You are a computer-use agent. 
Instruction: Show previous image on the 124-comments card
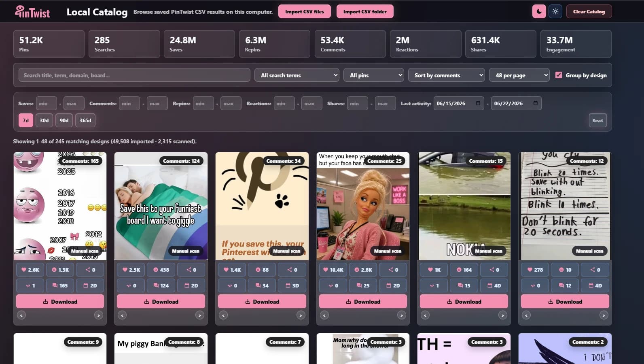122,315
